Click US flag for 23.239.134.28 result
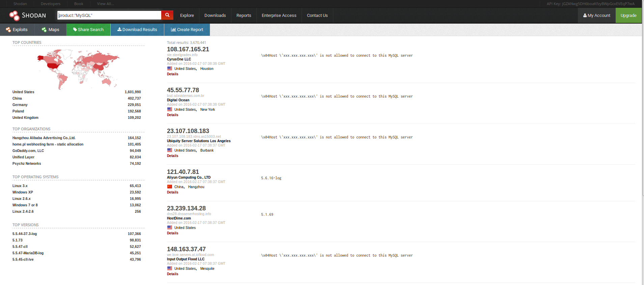Screen dimensions: 644x285 coord(170,228)
